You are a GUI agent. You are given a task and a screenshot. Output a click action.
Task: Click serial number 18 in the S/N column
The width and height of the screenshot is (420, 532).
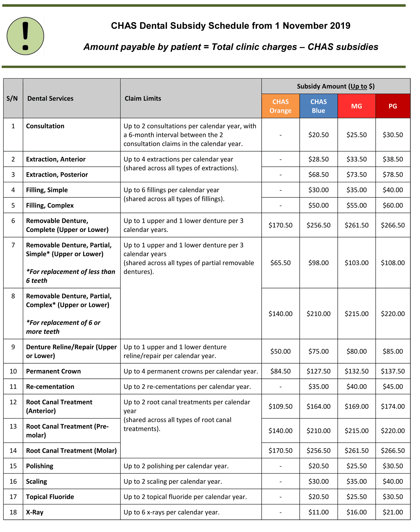pos(13,512)
